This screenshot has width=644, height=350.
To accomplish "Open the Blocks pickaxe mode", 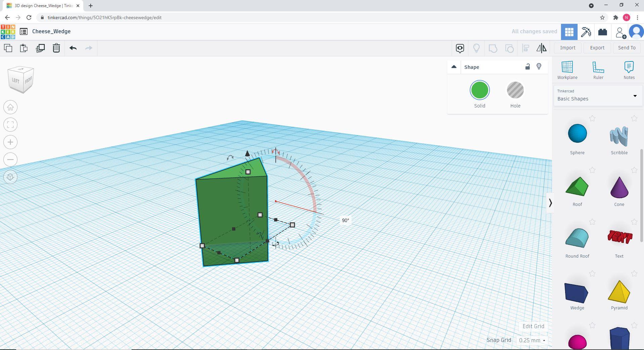I will [586, 32].
